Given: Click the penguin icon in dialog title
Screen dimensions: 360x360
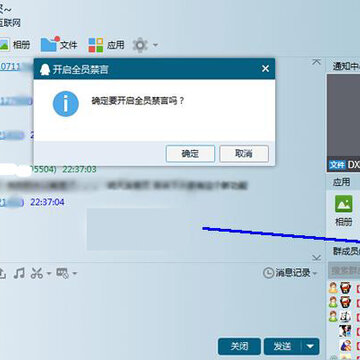Looking at the screenshot, I should [x=45, y=69].
